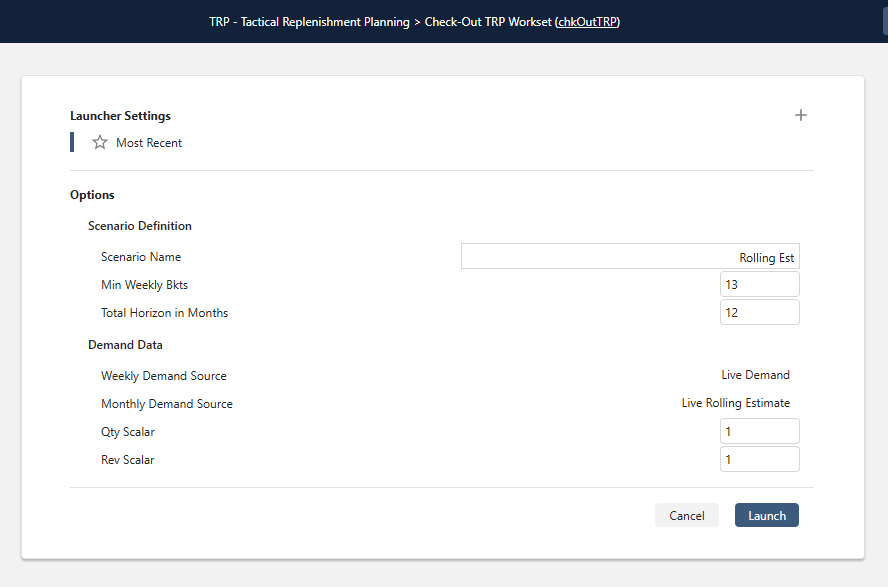
Task: Click the Launcher Settings heading
Action: 120,115
